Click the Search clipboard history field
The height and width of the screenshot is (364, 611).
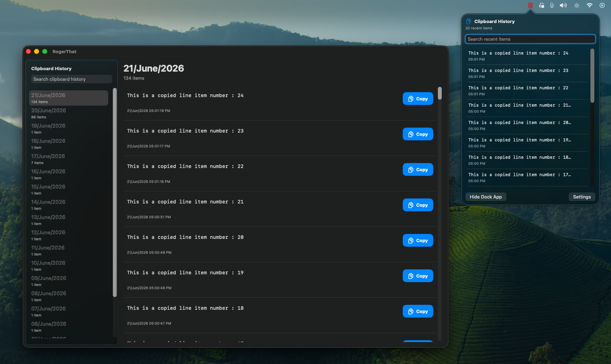[72, 79]
